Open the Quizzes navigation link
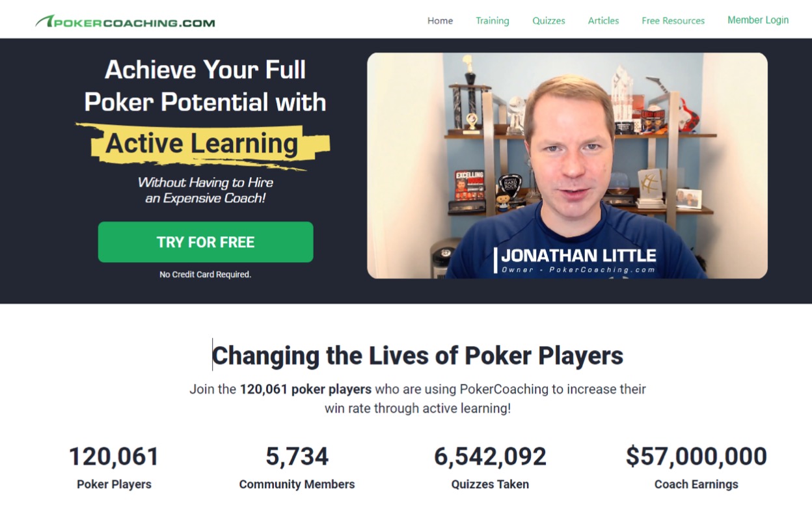This screenshot has width=812, height=531. (x=548, y=21)
